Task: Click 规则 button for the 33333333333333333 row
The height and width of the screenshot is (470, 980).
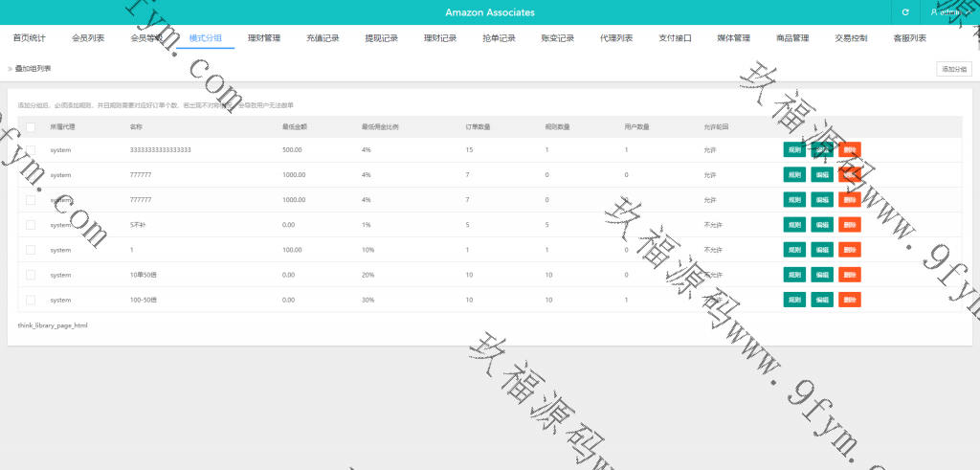Action: point(793,149)
